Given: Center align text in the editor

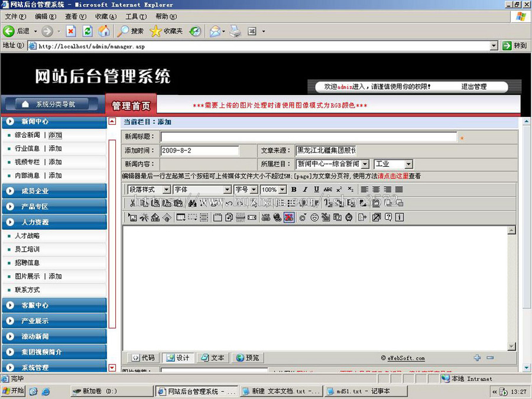Looking at the screenshot, I should (377, 190).
